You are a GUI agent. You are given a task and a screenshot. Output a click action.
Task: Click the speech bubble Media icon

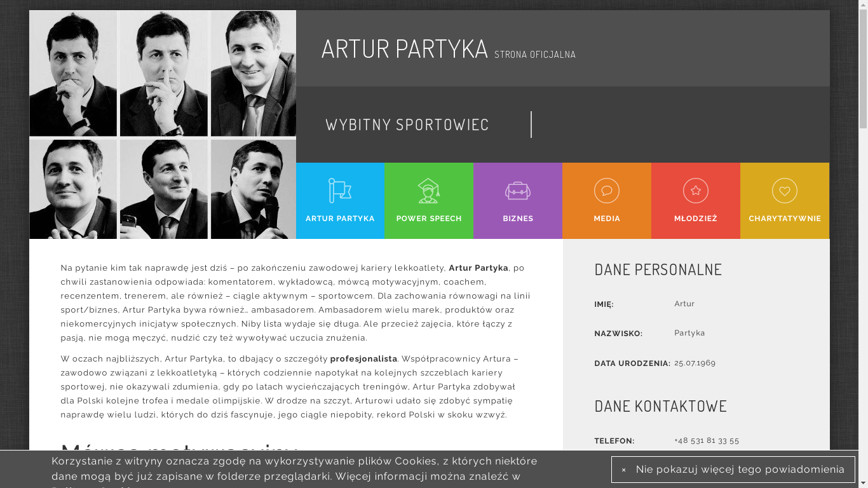coord(607,191)
